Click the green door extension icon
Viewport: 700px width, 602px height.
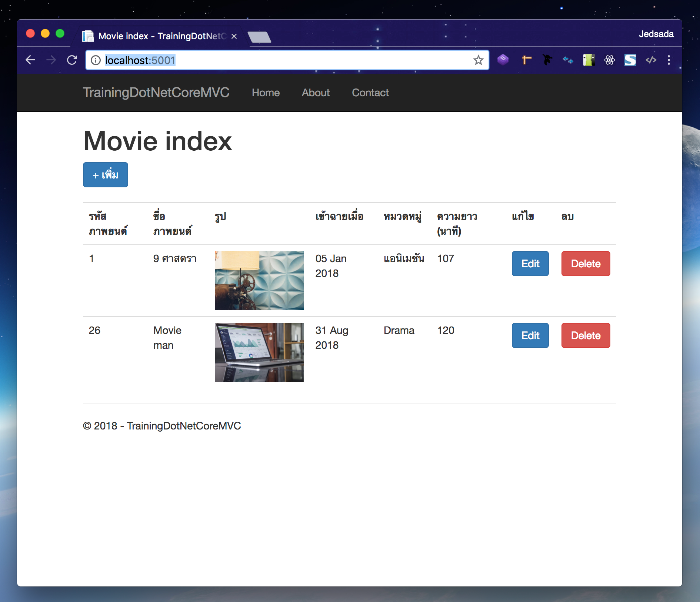589,60
